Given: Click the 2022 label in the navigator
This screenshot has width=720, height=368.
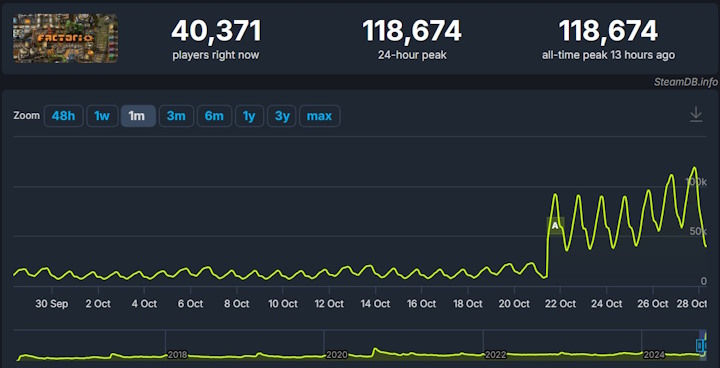Looking at the screenshot, I should pyautogui.click(x=495, y=355).
